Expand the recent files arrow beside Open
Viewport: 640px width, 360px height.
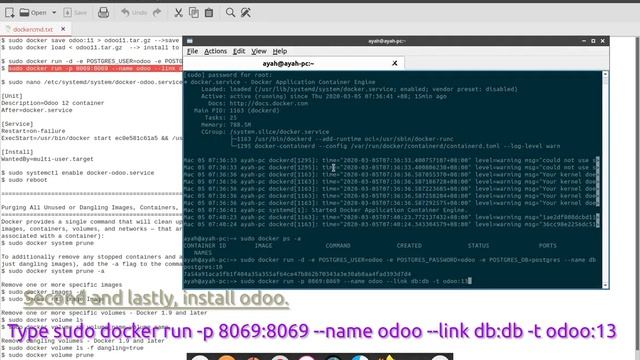click(54, 13)
